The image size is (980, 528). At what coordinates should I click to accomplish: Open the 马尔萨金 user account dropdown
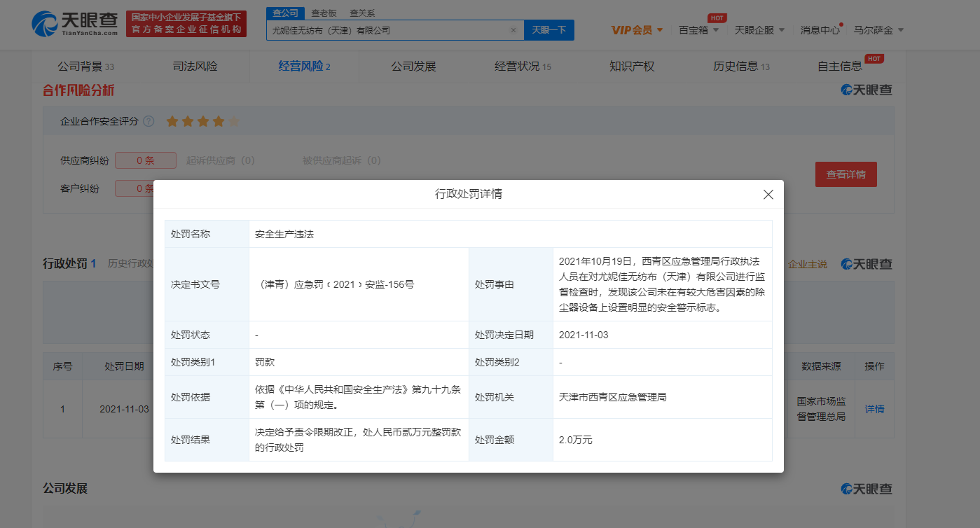878,30
